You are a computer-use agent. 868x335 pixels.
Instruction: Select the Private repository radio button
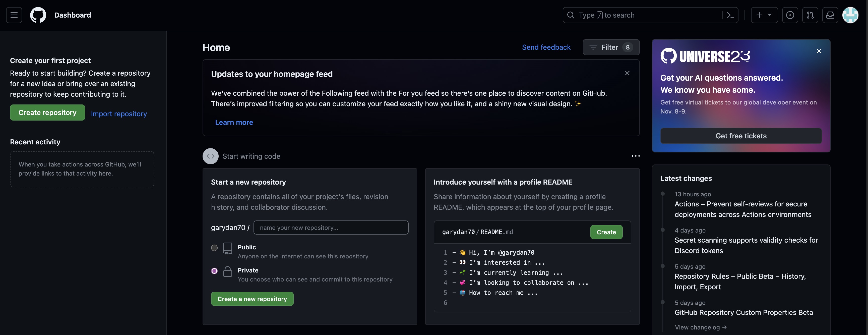pyautogui.click(x=214, y=271)
